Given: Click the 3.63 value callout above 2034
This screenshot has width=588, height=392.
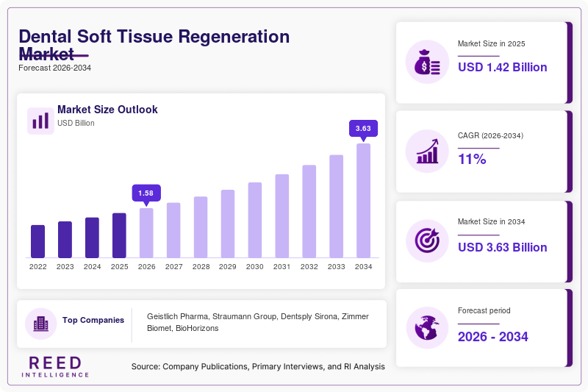Looking at the screenshot, I should (363, 129).
